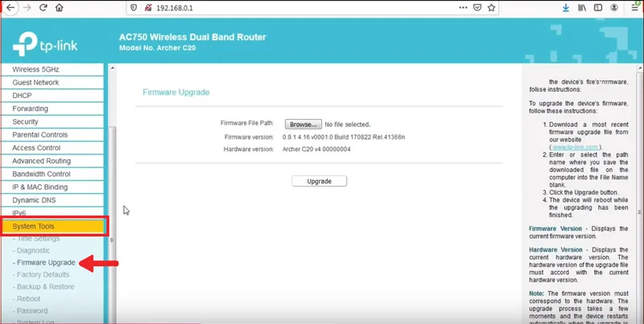Screen dimensions: 644x324
Task: Open the Forwarding menu item
Action: click(52, 109)
